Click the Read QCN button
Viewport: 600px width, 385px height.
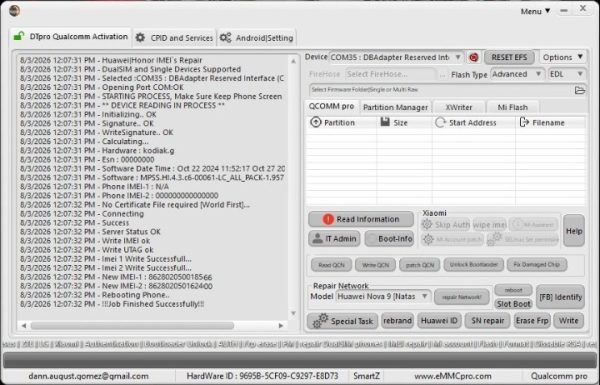[331, 265]
